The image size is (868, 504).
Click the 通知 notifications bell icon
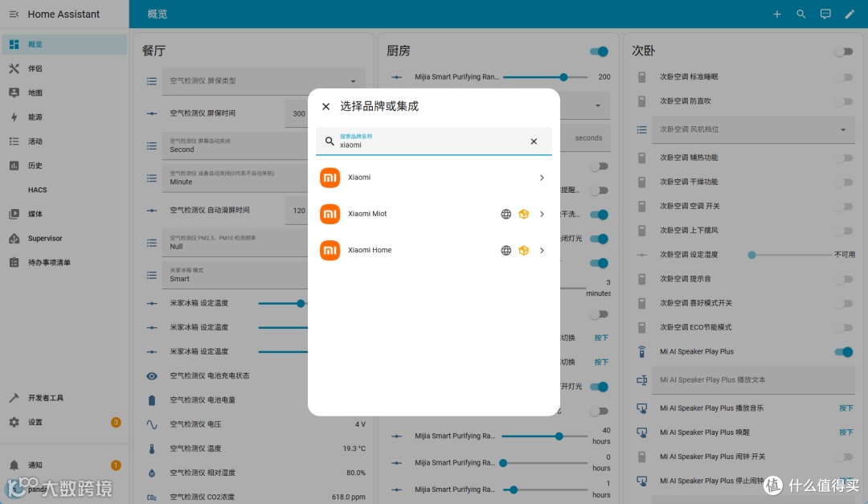click(14, 465)
